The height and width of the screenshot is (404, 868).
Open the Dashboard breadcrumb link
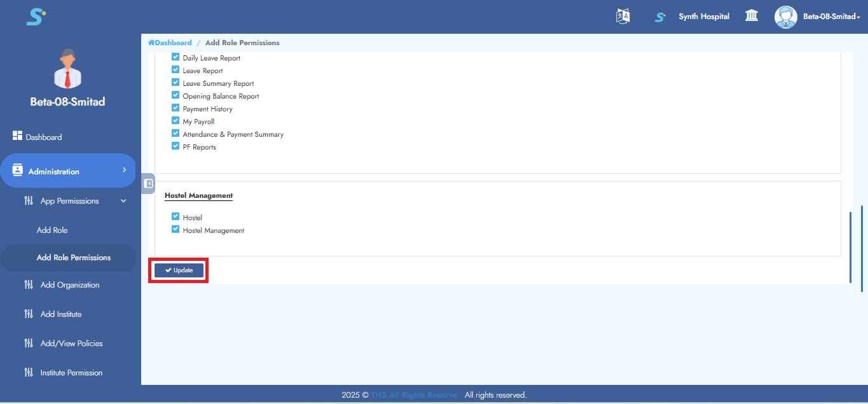tap(170, 42)
